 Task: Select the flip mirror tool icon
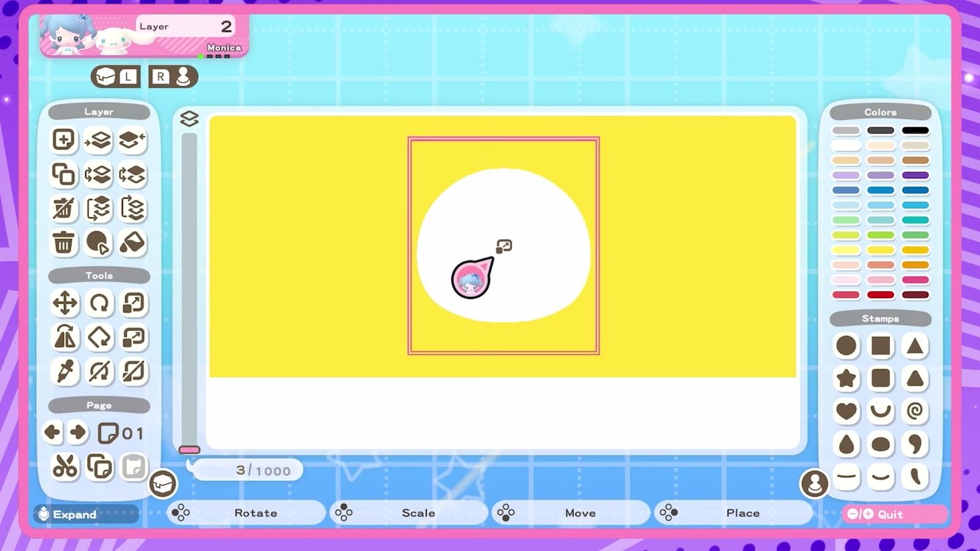click(65, 337)
